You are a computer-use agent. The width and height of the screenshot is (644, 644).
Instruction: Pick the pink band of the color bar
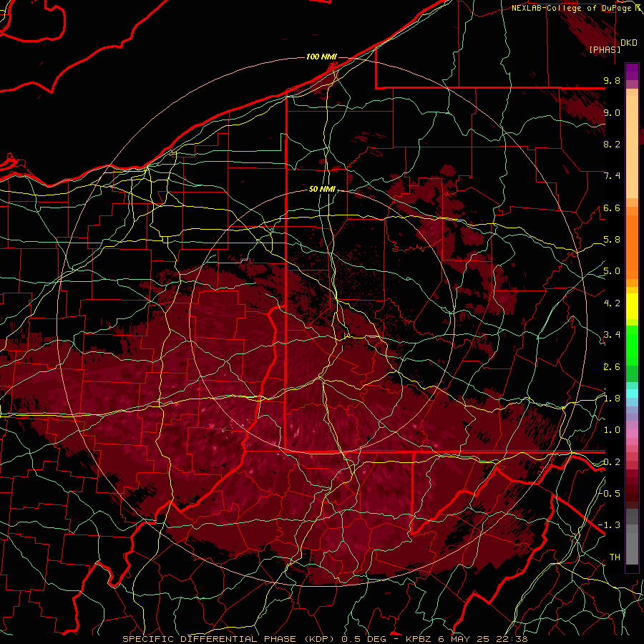(x=632, y=434)
